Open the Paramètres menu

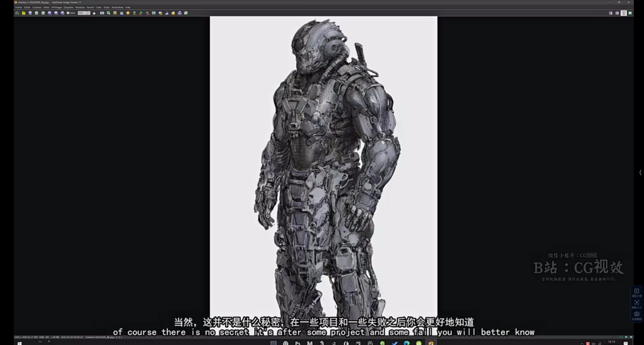[x=118, y=8]
